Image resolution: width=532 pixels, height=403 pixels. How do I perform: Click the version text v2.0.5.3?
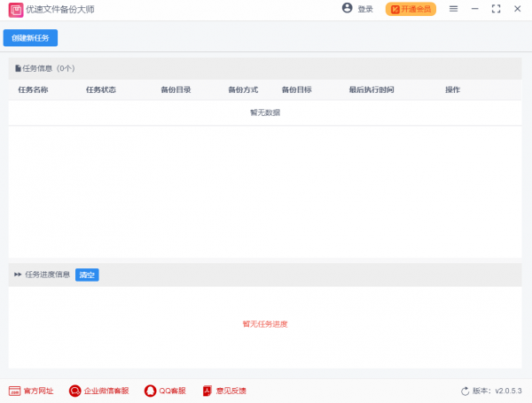(x=508, y=391)
